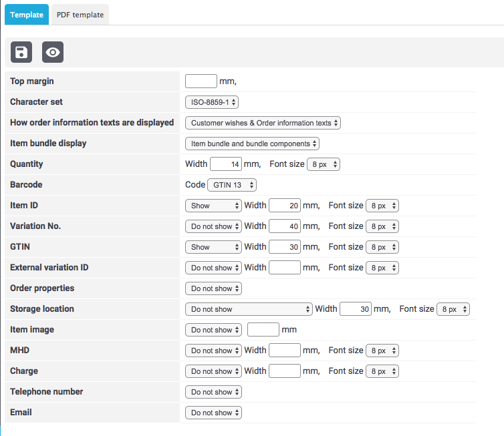The height and width of the screenshot is (436, 504).
Task: Open the Order properties dropdown
Action: [213, 288]
